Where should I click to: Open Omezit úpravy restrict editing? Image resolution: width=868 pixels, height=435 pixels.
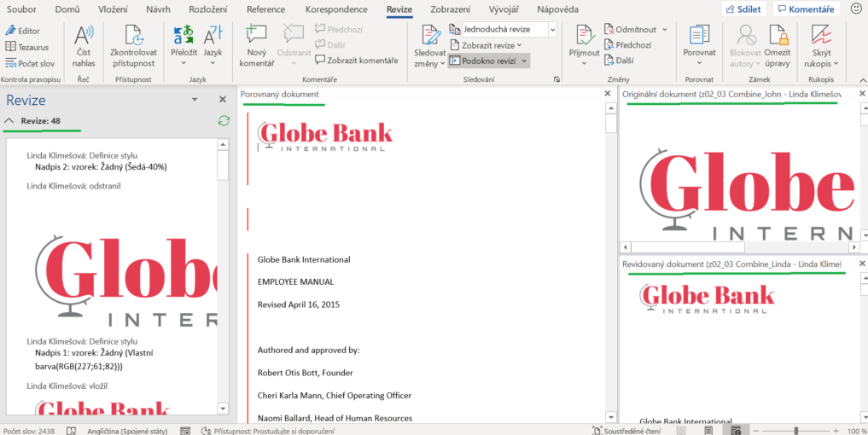778,47
